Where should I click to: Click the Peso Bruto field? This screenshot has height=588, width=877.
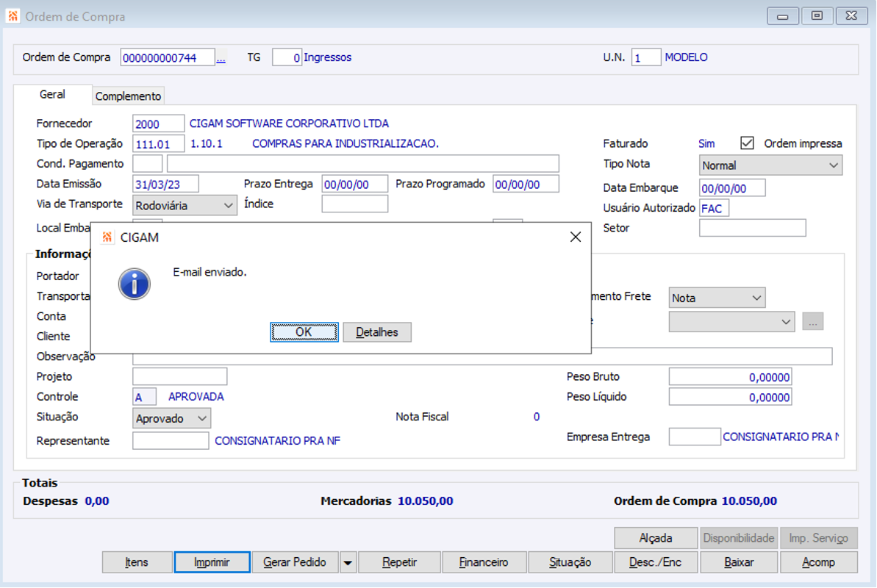pyautogui.click(x=731, y=376)
